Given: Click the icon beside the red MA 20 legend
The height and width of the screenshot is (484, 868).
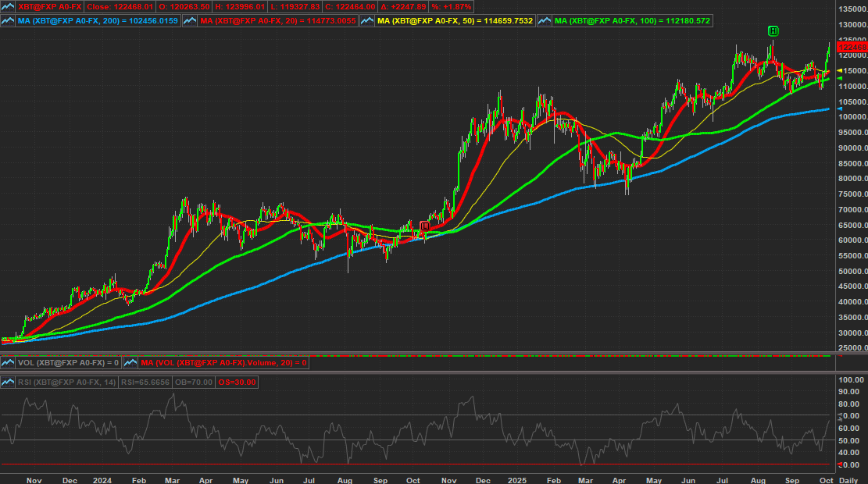Looking at the screenshot, I should pos(190,21).
